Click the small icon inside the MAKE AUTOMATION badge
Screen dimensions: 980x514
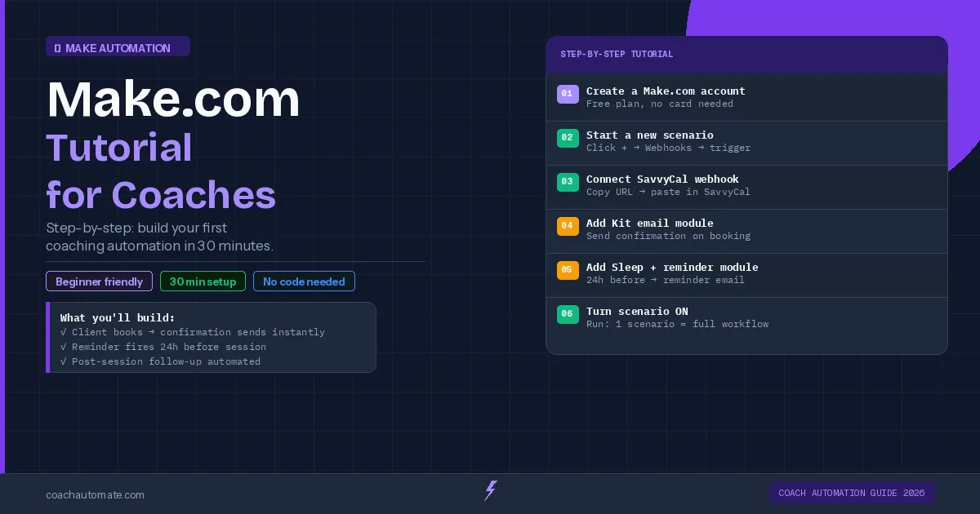coord(57,47)
